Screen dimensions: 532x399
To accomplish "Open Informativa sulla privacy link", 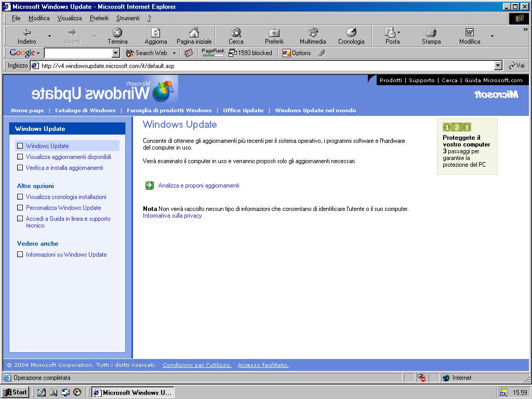I will [172, 216].
